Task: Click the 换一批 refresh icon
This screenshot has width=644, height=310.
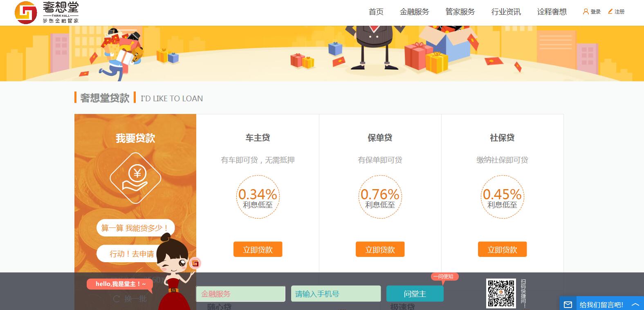Action: [x=117, y=299]
